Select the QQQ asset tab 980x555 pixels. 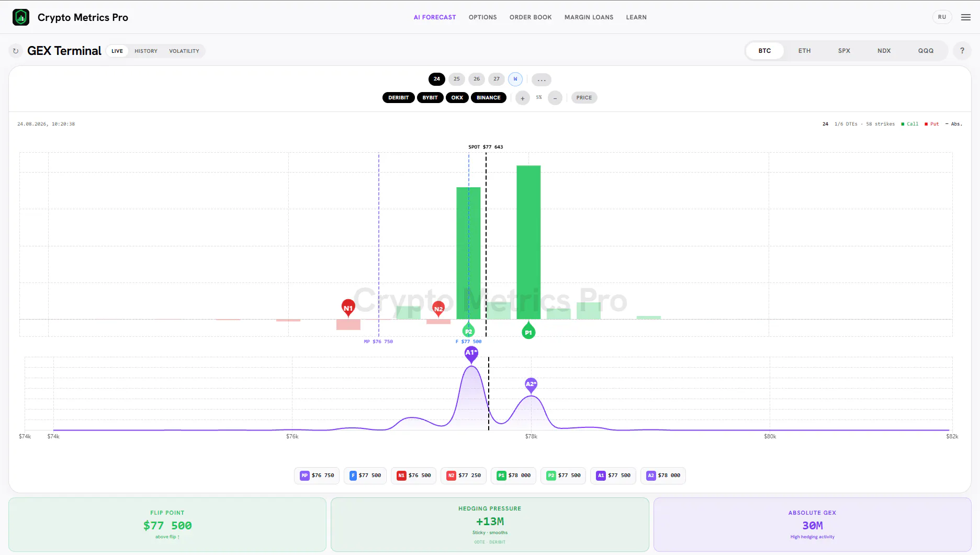coord(926,51)
